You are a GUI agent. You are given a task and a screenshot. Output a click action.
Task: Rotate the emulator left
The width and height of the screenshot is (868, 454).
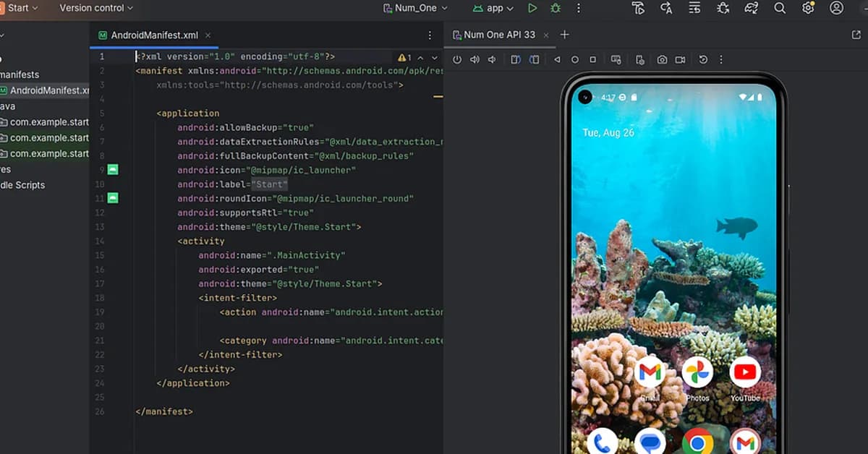click(x=516, y=60)
